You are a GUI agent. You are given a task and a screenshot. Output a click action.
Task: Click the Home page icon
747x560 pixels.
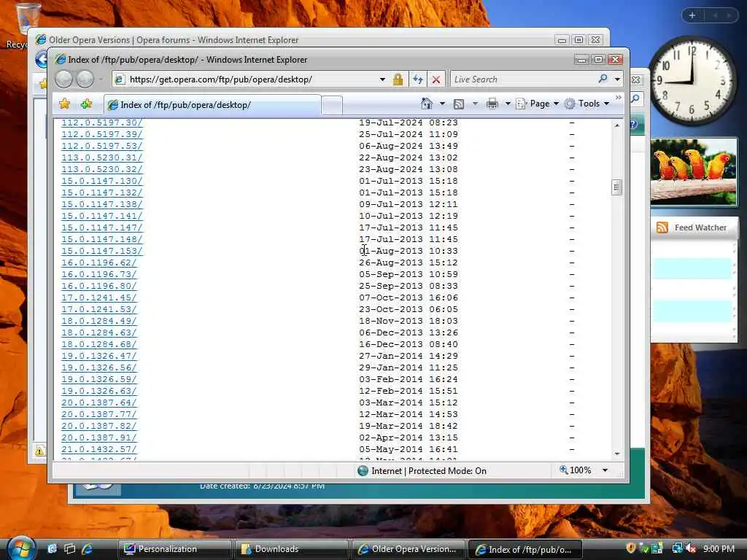426,104
